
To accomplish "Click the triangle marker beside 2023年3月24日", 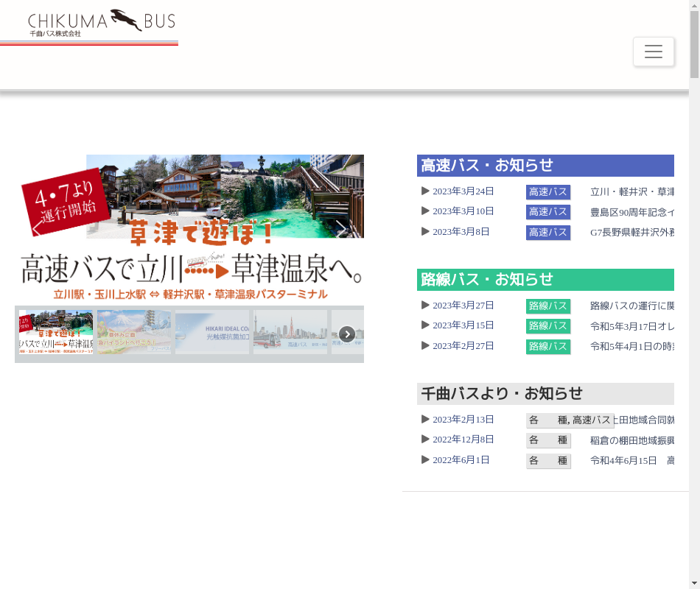I will (x=425, y=191).
